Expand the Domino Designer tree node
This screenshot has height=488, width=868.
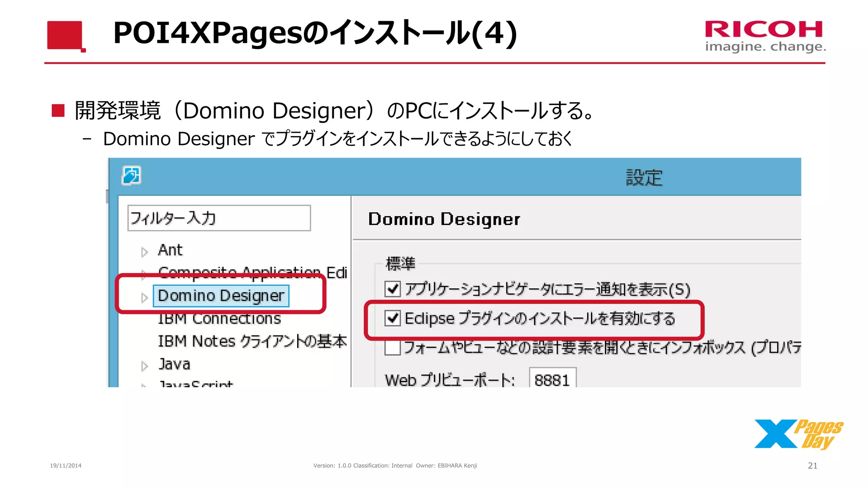click(145, 298)
